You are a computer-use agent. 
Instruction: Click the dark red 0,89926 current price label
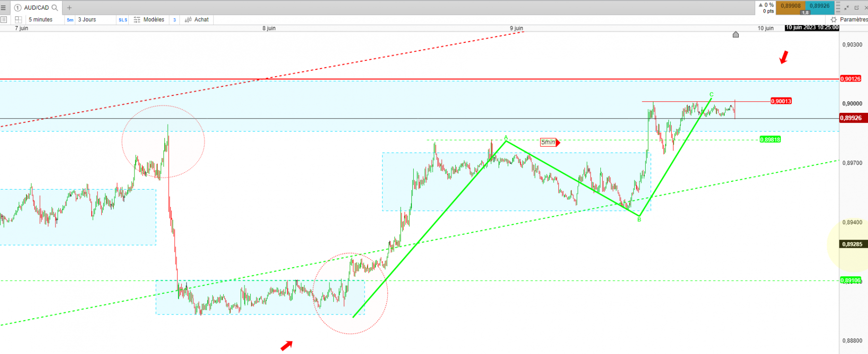point(853,118)
